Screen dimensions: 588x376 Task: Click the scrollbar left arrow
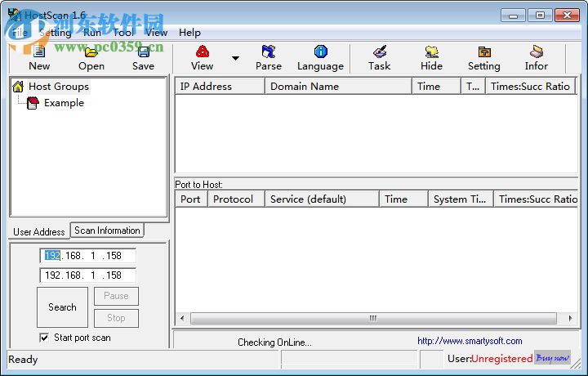(x=182, y=318)
